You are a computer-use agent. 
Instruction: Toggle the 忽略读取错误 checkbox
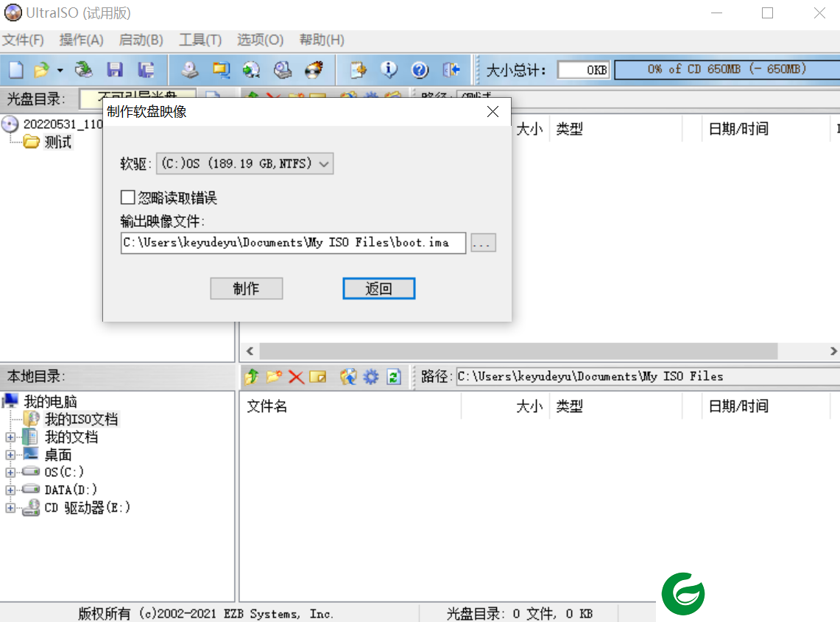(127, 198)
